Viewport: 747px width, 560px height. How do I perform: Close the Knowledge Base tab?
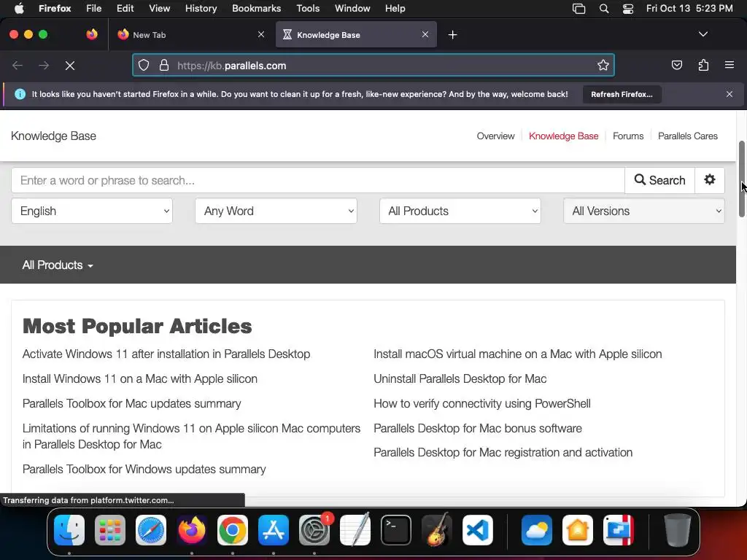tap(425, 34)
